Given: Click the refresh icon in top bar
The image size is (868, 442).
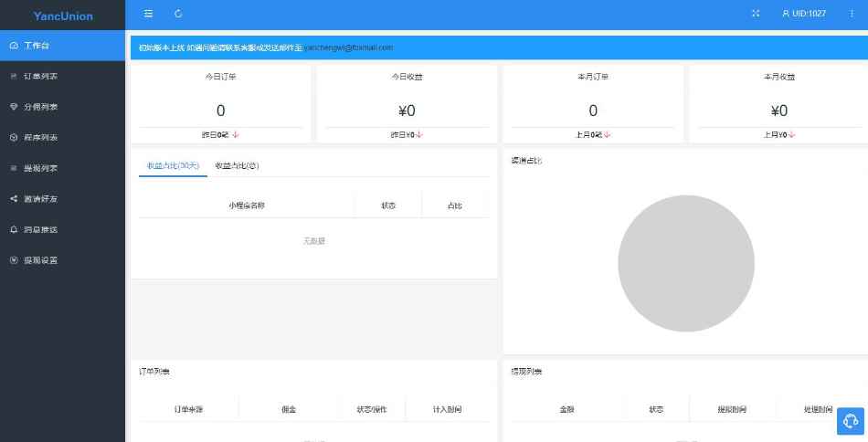Looking at the screenshot, I should 178,14.
